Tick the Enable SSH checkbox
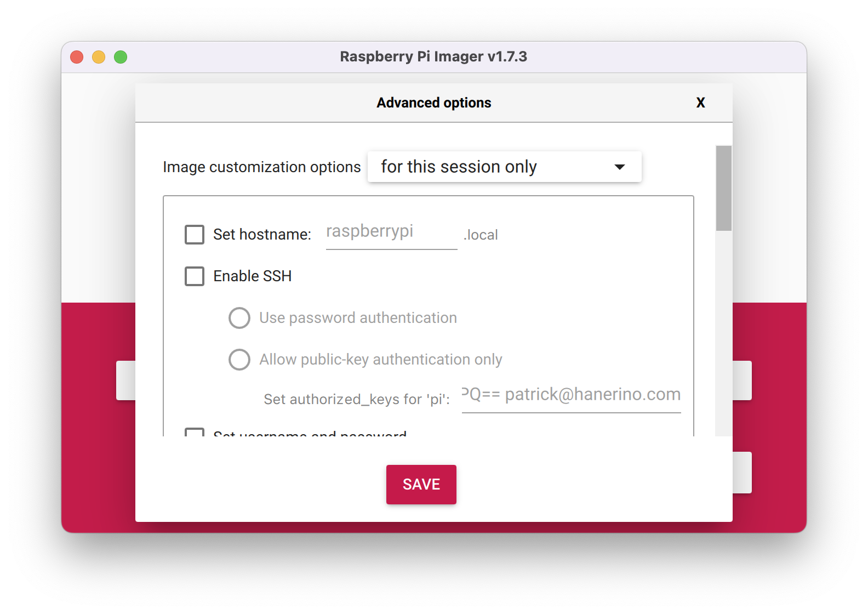Screen dimensions: 868x614 (x=195, y=276)
